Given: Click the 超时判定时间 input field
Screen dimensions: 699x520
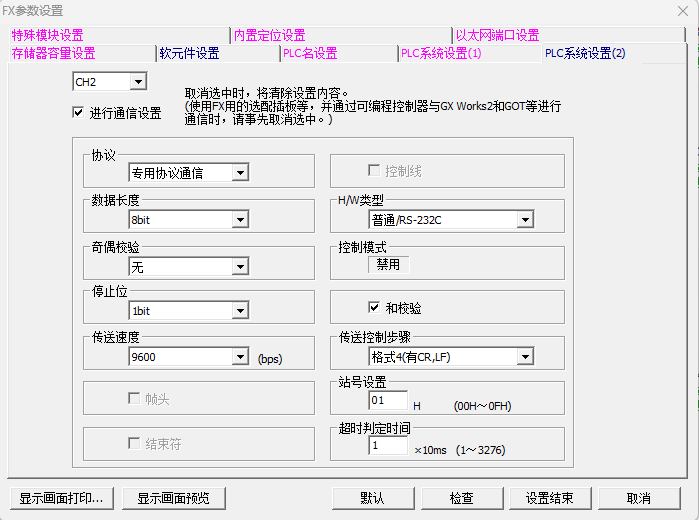Looking at the screenshot, I should [387, 446].
